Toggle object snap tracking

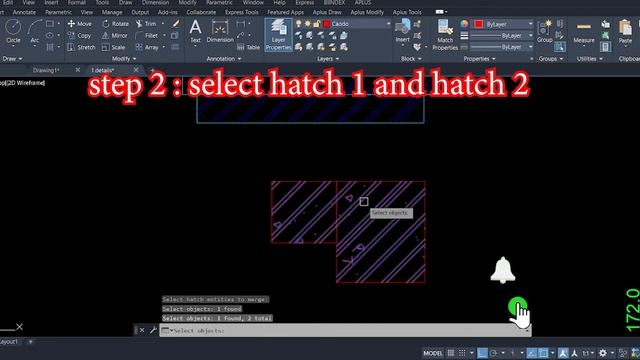(531, 353)
